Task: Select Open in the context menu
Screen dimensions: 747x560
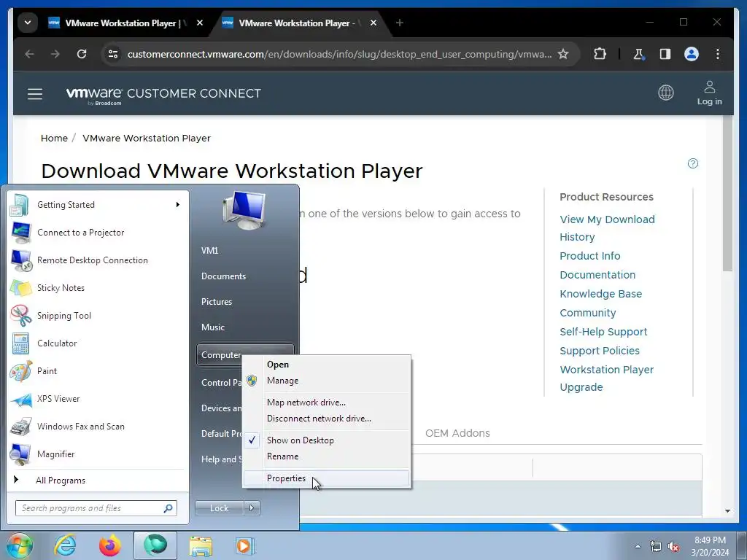Action: coord(326,365)
